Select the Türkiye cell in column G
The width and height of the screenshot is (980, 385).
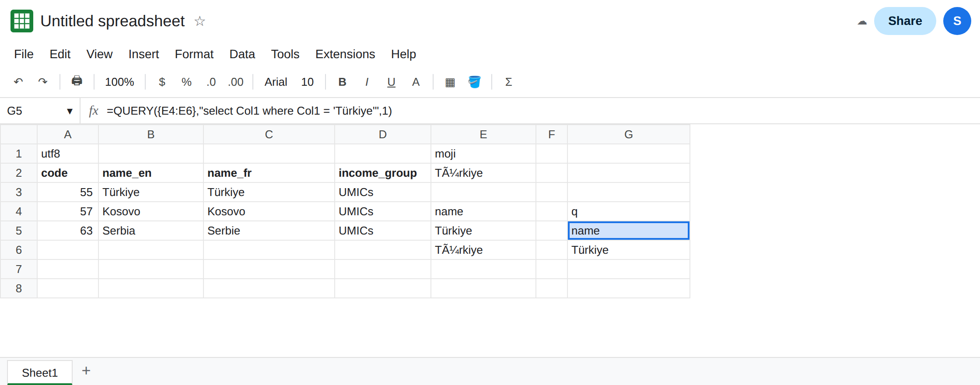(x=629, y=250)
